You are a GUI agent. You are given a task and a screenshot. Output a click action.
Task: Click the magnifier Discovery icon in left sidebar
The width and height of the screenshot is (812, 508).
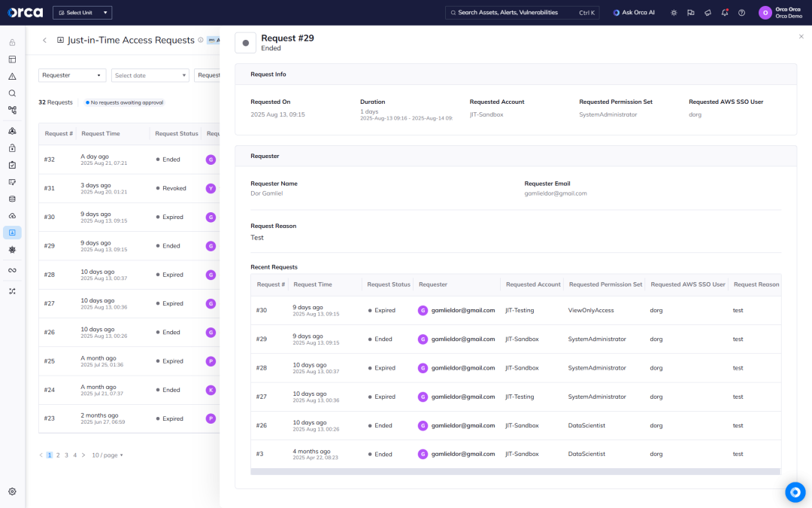click(12, 93)
